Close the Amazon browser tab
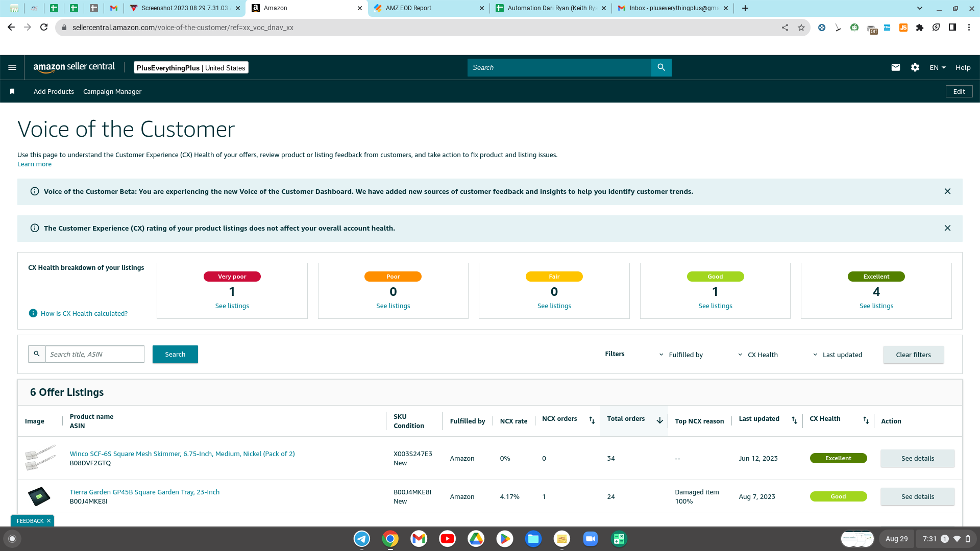980x551 pixels. point(360,8)
